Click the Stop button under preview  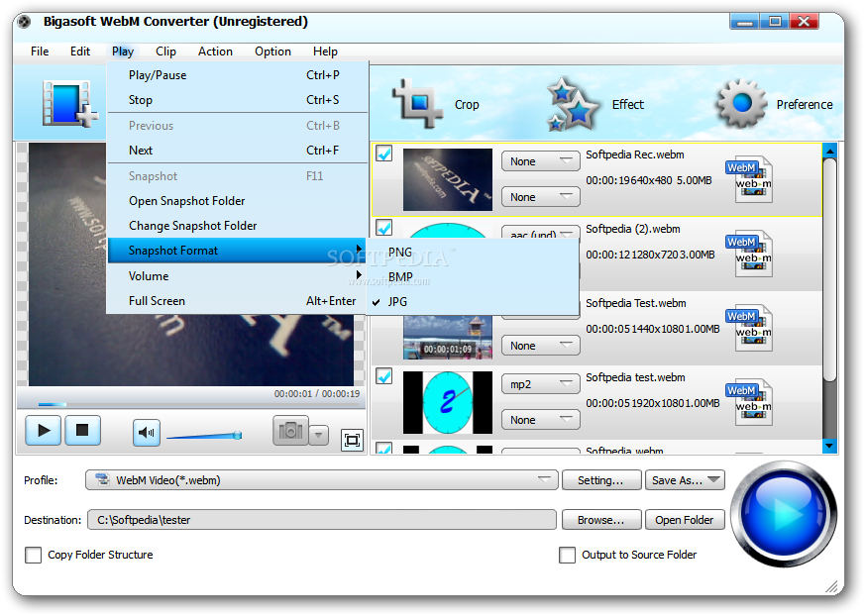tap(83, 431)
